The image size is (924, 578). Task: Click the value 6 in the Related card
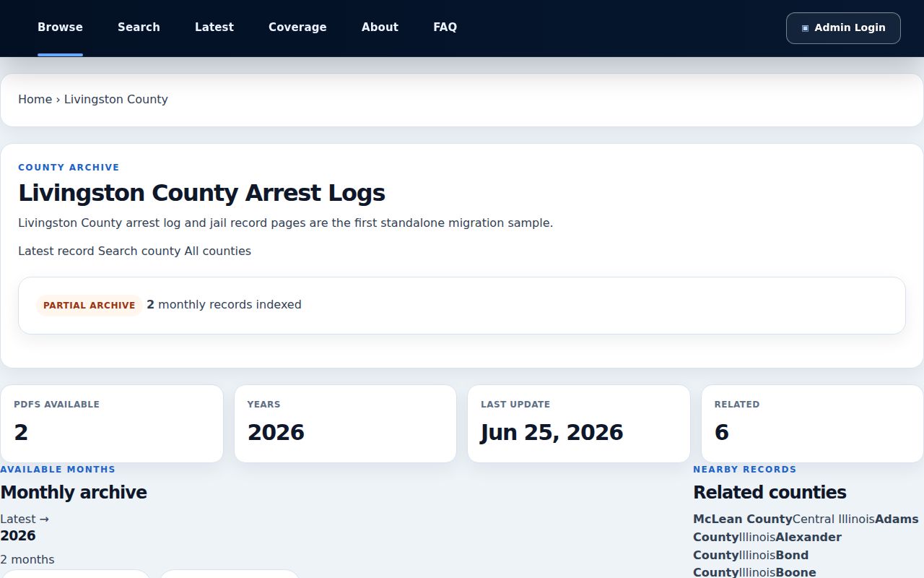pyautogui.click(x=721, y=433)
